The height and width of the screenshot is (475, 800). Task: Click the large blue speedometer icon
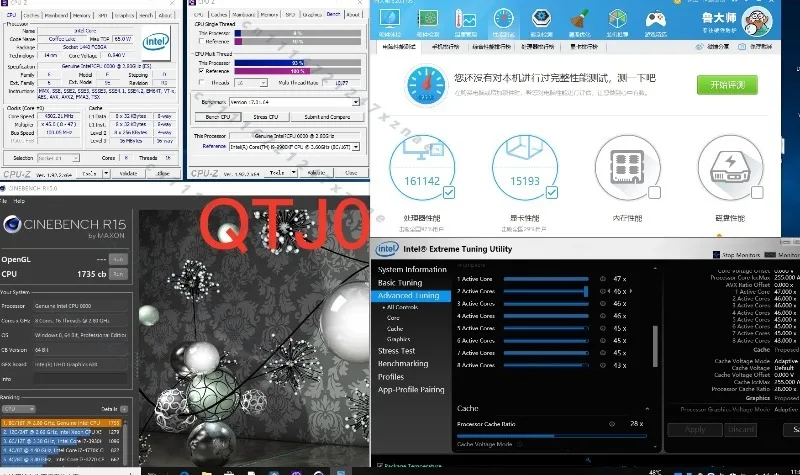pos(426,85)
